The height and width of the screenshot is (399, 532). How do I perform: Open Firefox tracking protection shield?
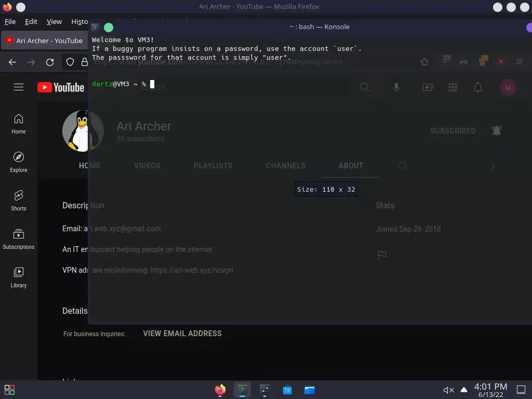pos(70,62)
